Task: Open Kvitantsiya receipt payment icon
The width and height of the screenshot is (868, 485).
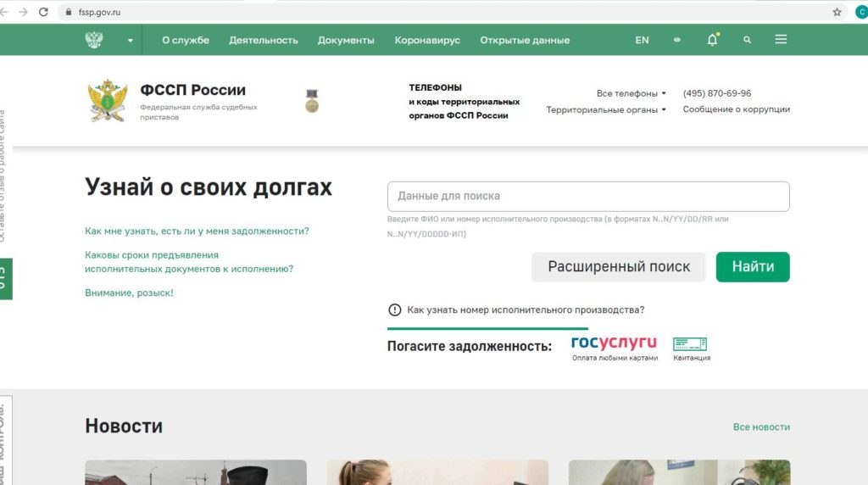Action: pyautogui.click(x=690, y=349)
